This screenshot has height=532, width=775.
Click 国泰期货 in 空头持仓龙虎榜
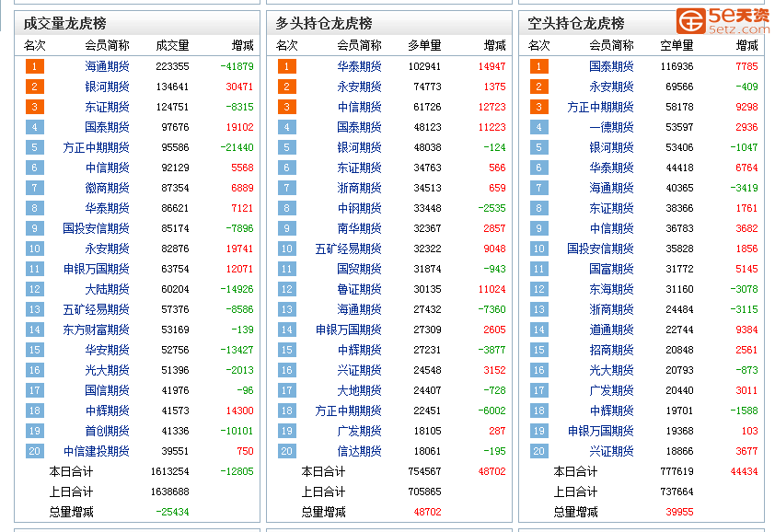pyautogui.click(x=611, y=66)
